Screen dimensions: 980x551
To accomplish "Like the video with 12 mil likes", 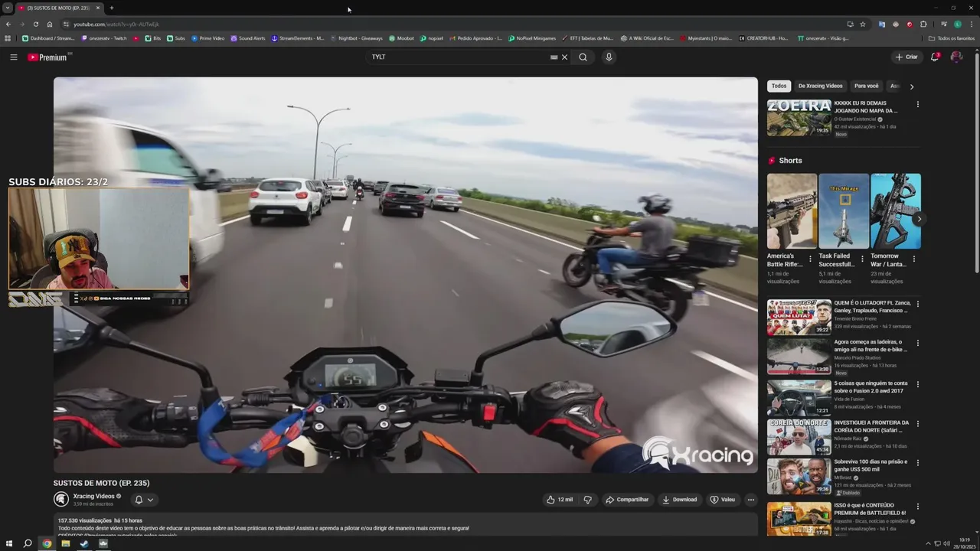I will coord(559,500).
